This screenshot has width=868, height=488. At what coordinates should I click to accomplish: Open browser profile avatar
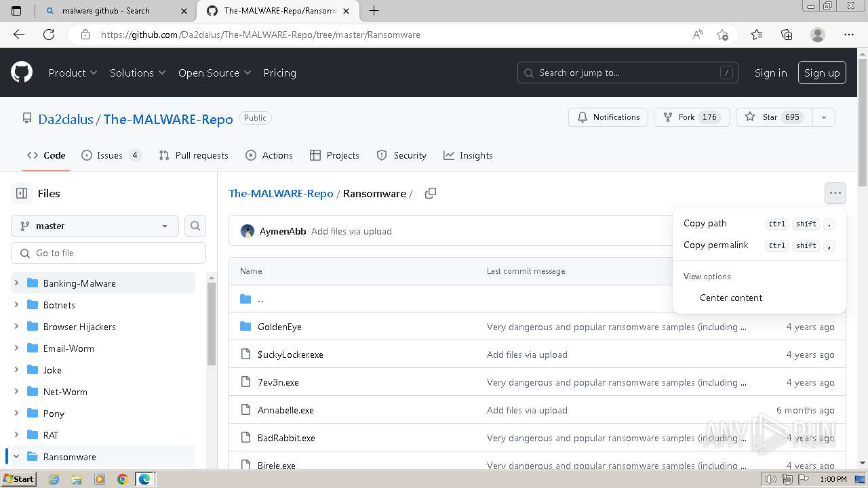pyautogui.click(x=818, y=35)
